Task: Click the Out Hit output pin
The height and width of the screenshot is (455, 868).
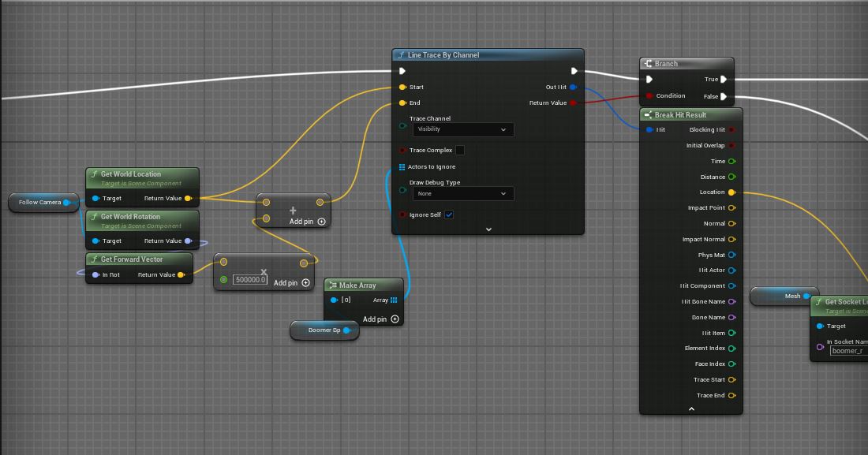Action: pos(573,88)
